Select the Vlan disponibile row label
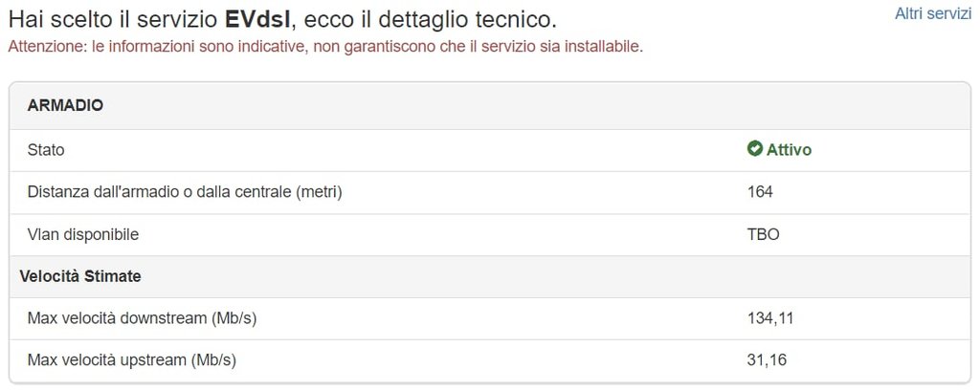 [x=83, y=234]
